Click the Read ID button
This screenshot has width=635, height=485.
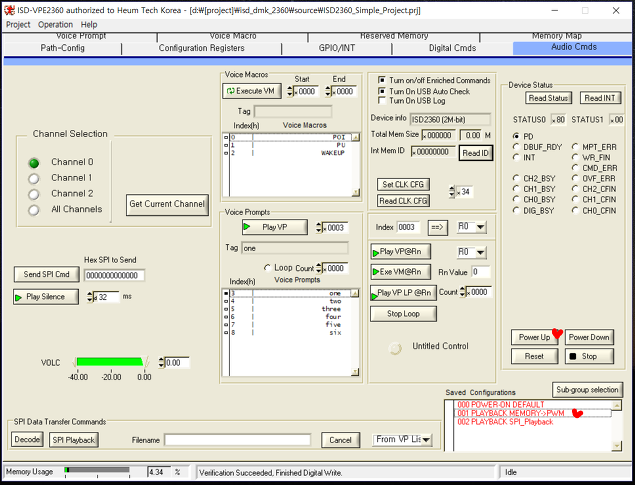click(475, 153)
